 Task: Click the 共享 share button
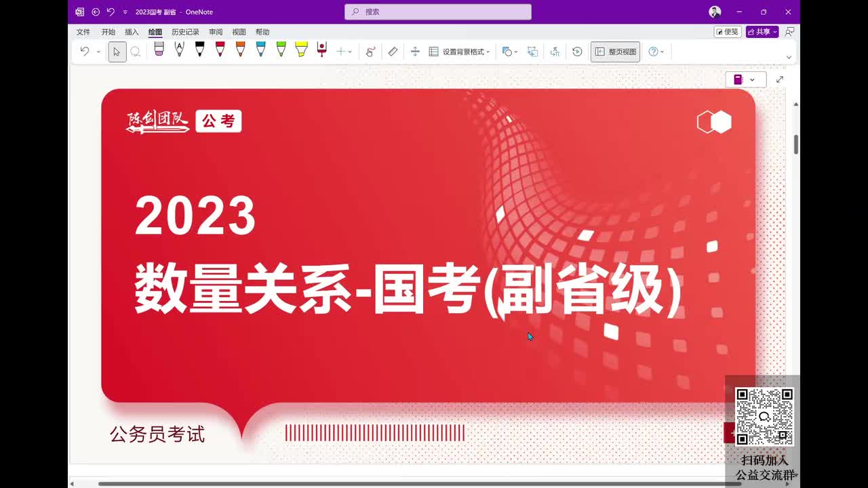pos(762,32)
